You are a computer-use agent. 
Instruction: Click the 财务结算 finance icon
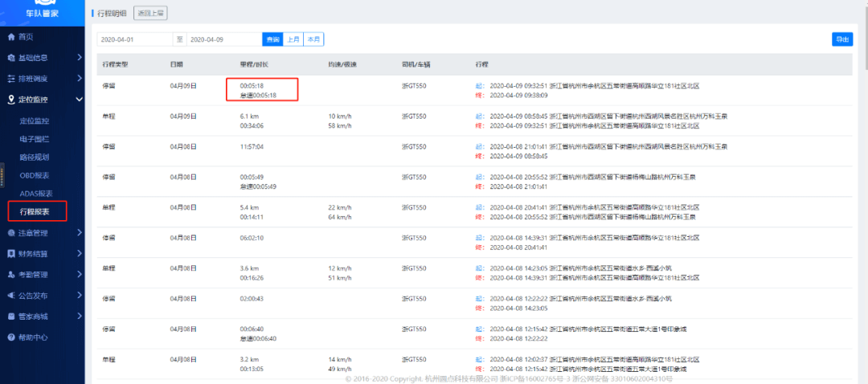pyautogui.click(x=10, y=254)
